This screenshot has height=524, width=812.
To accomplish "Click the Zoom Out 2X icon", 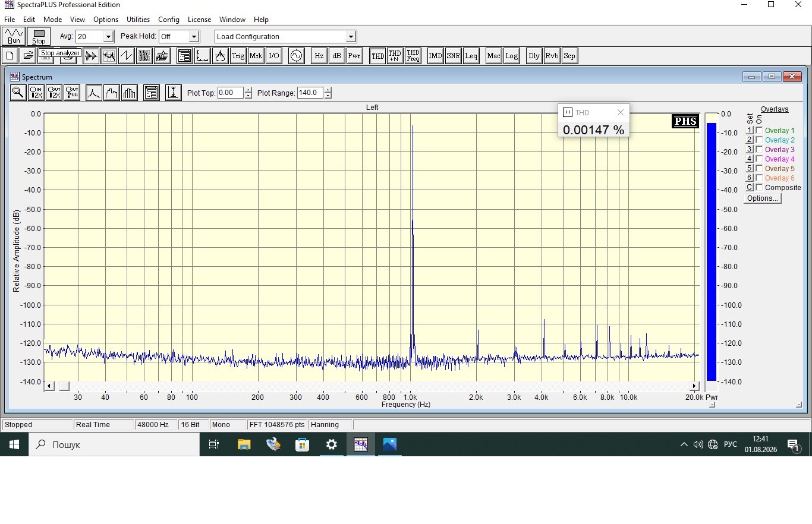I will (x=53, y=93).
